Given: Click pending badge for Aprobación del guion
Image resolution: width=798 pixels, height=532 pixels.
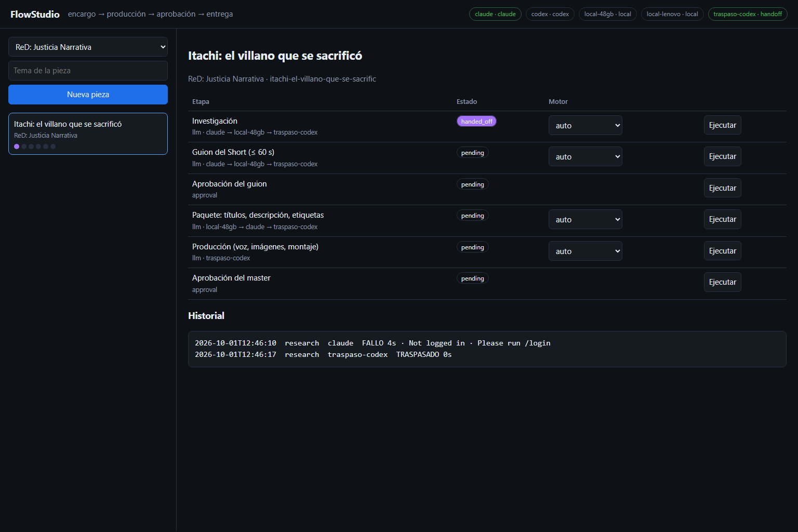Looking at the screenshot, I should [x=472, y=184].
